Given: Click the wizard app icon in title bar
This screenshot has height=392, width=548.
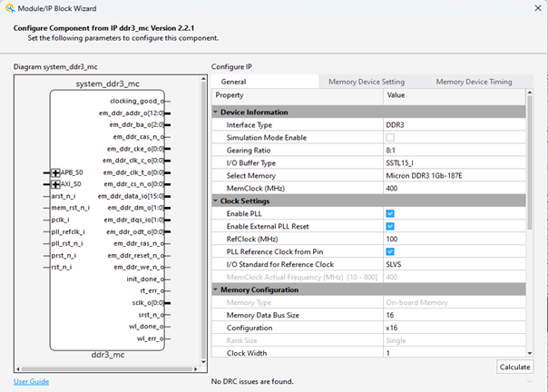Looking at the screenshot, I should tap(10, 8).
